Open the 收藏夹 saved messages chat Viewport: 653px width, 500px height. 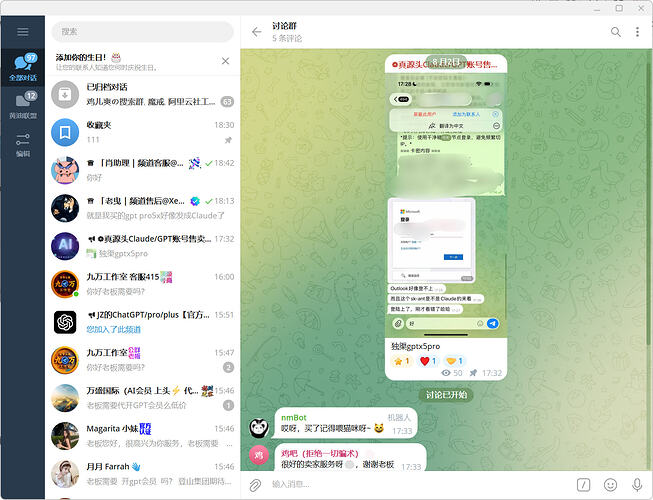143,132
